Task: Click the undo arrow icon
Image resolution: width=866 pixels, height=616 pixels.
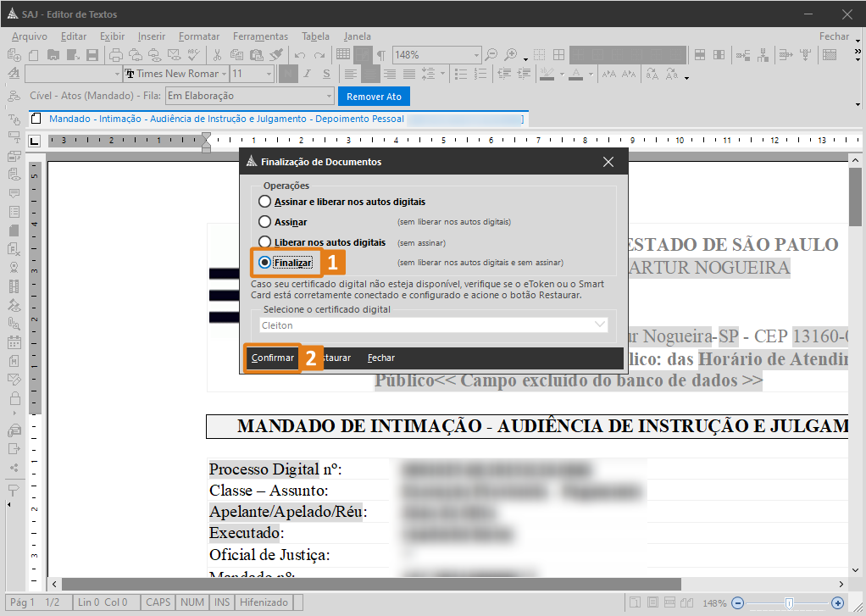Action: click(300, 55)
